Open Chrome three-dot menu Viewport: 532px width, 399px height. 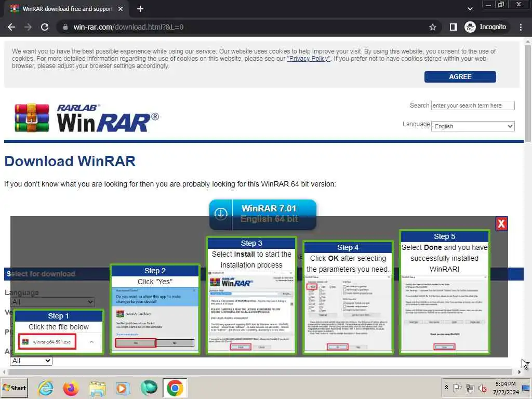coord(521,27)
